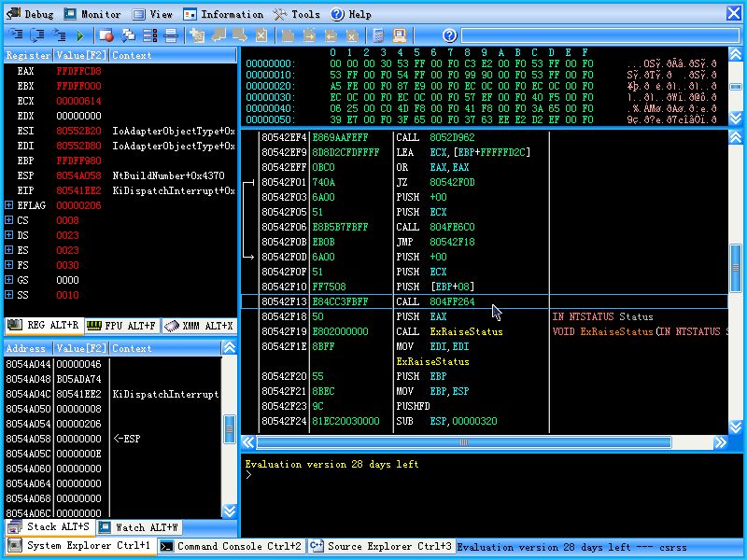
Task: Expand the GS segment register
Action: pyautogui.click(x=8, y=280)
